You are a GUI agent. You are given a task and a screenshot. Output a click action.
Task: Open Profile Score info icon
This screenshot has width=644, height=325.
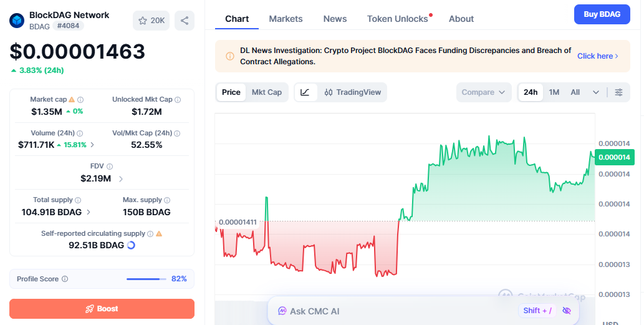click(x=65, y=279)
